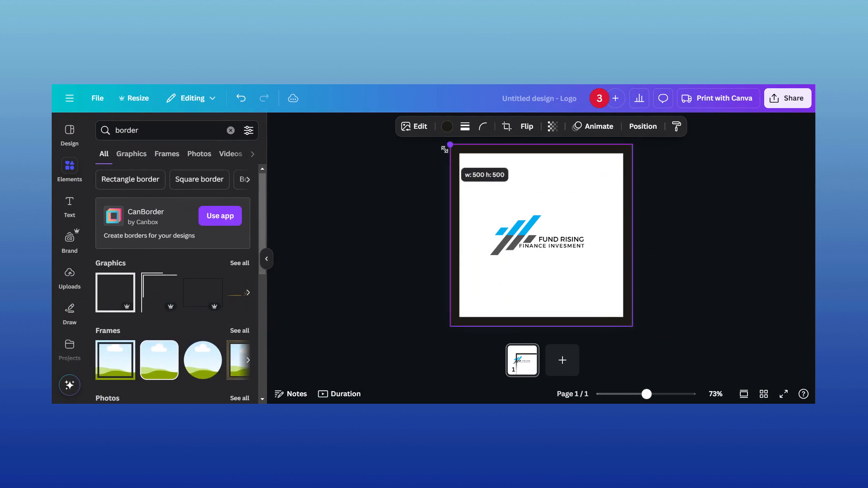Open the comments bubble icon
The height and width of the screenshot is (488, 868).
[663, 98]
